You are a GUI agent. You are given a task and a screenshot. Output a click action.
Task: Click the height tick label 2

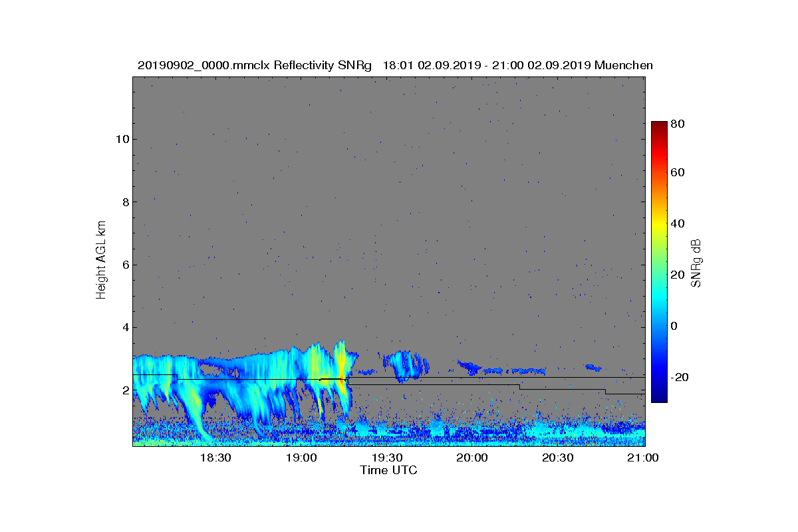124,390
